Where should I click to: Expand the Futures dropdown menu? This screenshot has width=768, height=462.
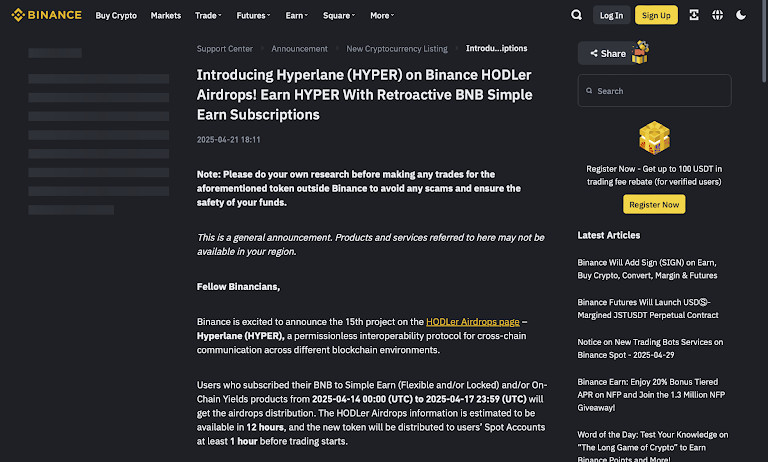click(x=253, y=15)
